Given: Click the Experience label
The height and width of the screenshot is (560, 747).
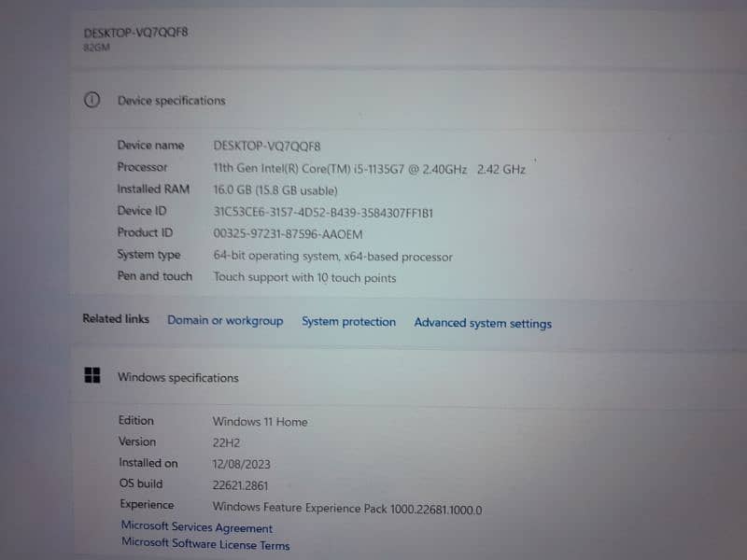Looking at the screenshot, I should pos(147,504).
